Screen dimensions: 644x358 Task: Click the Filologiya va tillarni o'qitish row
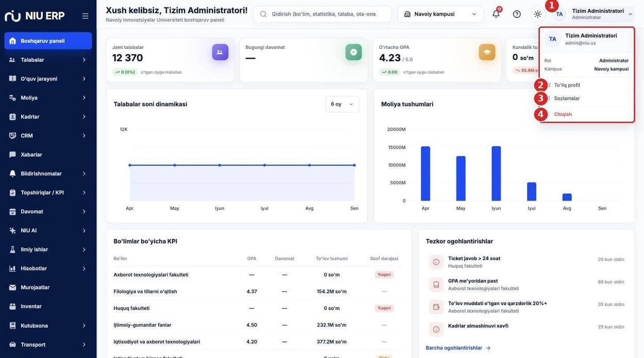coord(258,292)
